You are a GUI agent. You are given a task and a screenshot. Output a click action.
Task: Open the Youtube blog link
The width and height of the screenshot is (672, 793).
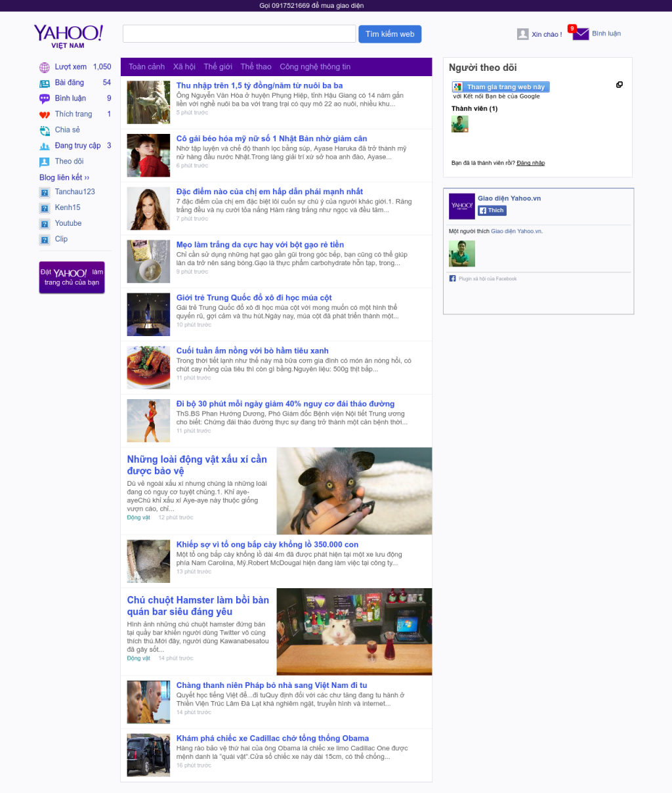pos(67,223)
